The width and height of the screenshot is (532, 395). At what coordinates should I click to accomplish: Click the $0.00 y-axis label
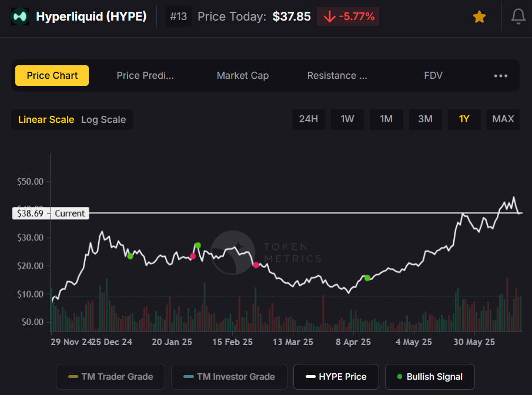point(32,322)
